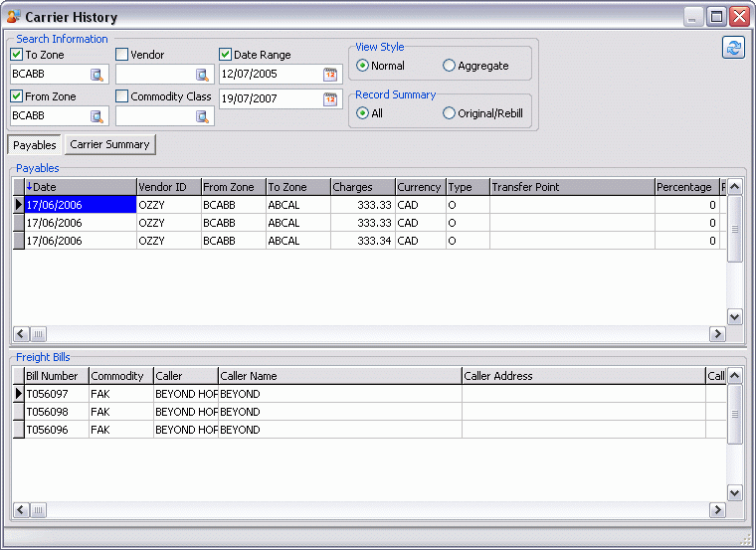
Task: Enable the Commodity Class checkbox
Action: 122,96
